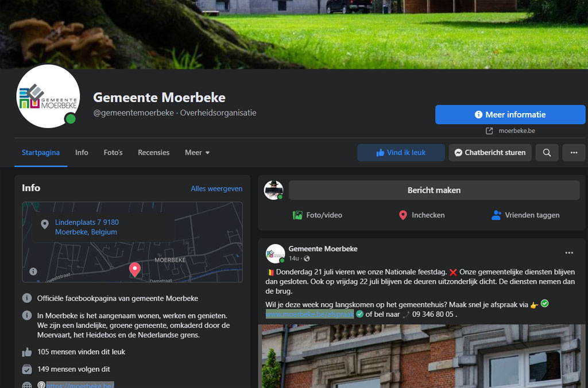Click Chatbericht sturen button

tap(490, 153)
